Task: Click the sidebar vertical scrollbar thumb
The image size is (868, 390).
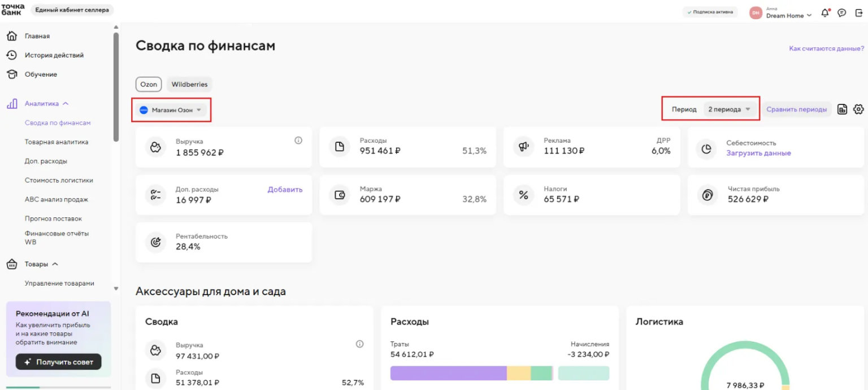Action: click(116, 86)
